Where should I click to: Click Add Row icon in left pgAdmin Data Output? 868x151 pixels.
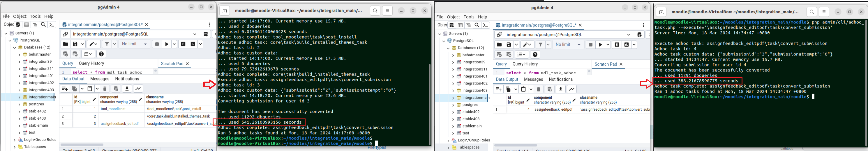tap(65, 89)
